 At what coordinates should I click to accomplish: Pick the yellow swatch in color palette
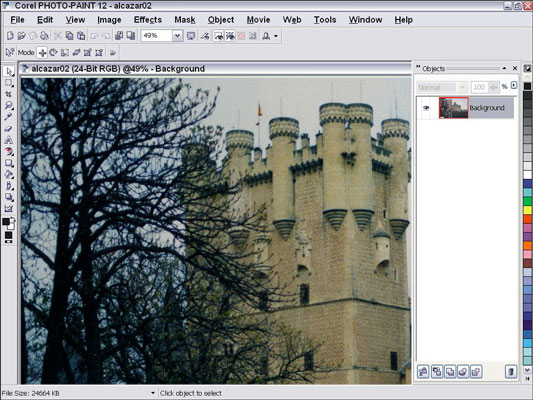(x=527, y=210)
